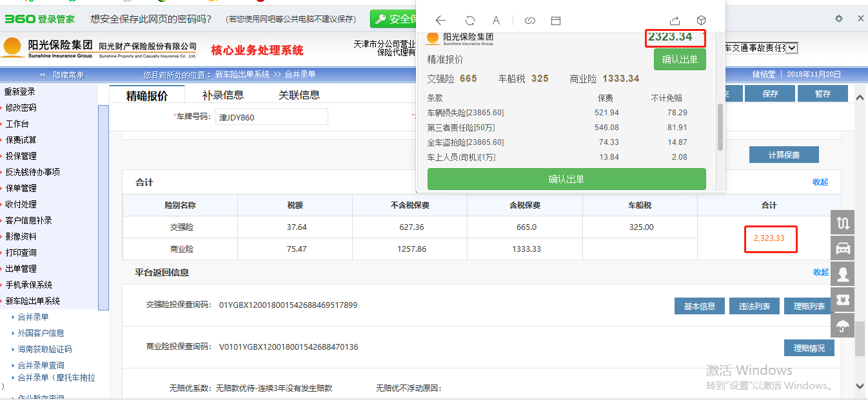The image size is (868, 400).
Task: Click the car icon on right sidebar
Action: [x=843, y=248]
